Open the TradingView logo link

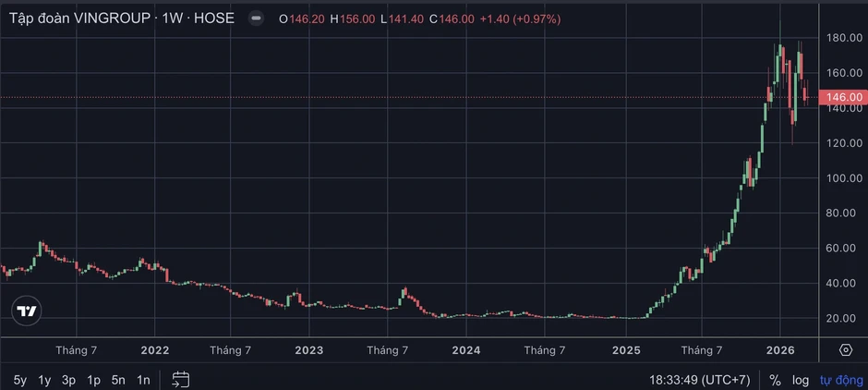27,311
